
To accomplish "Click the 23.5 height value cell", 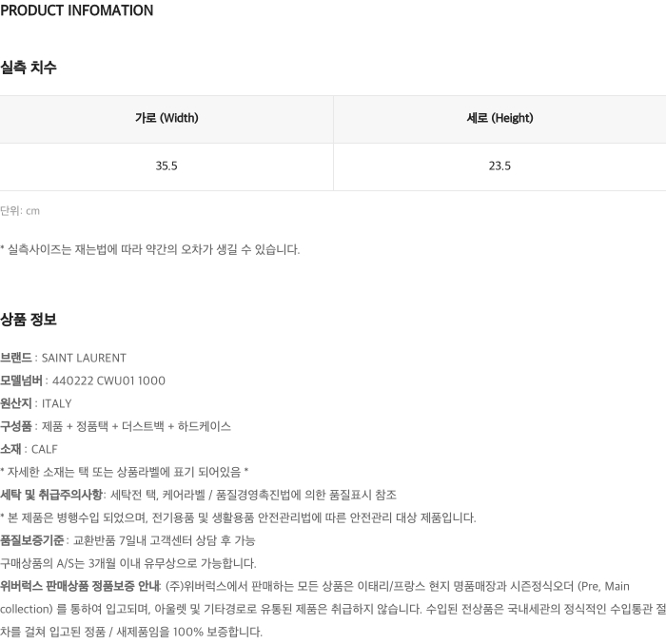I will [499, 166].
